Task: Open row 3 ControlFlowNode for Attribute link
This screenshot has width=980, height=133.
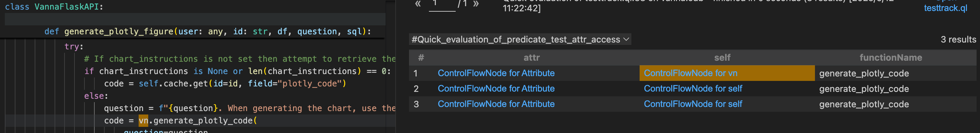Action: tap(496, 104)
